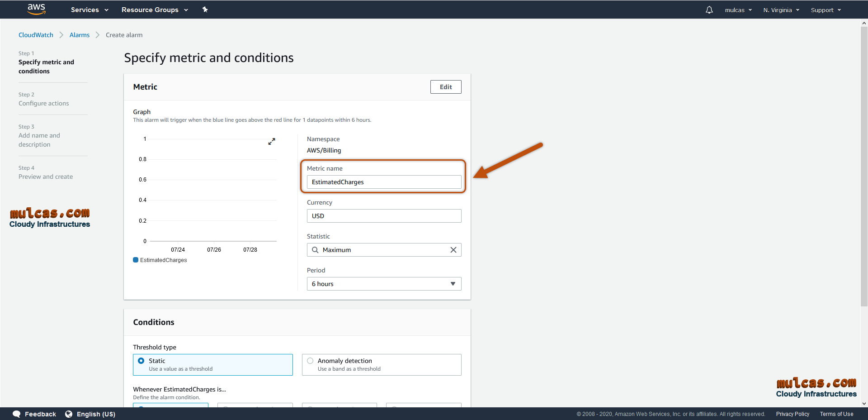Open the Services menu
This screenshot has width=868, height=420.
tap(89, 10)
